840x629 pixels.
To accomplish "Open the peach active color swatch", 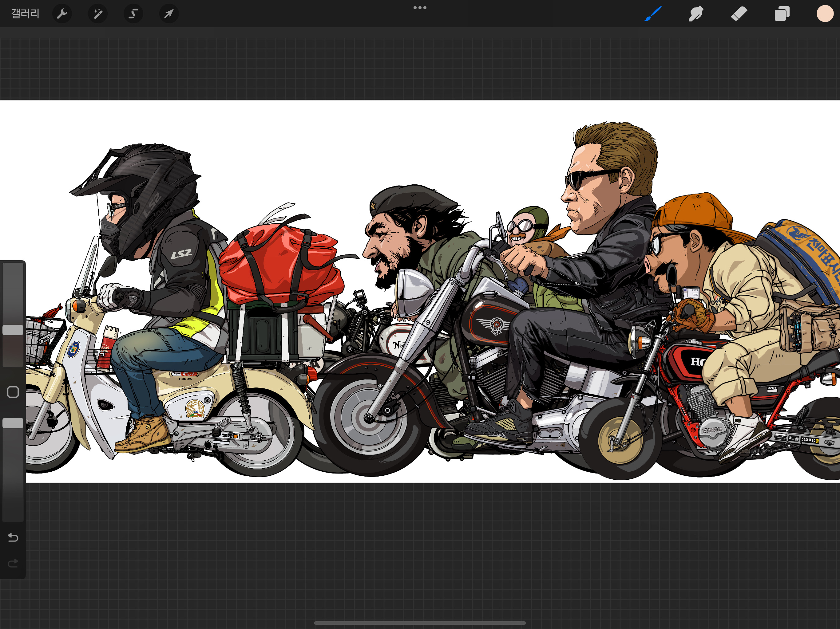I will point(825,14).
